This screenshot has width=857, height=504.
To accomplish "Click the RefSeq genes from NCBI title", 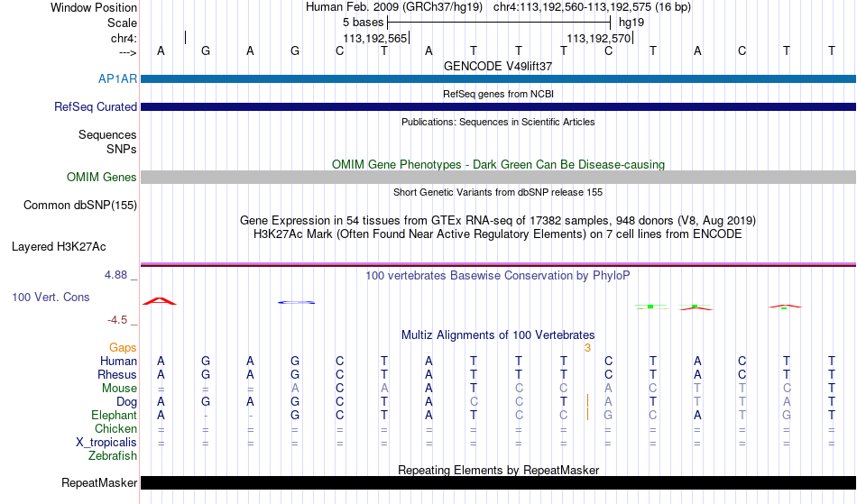I will (x=498, y=94).
